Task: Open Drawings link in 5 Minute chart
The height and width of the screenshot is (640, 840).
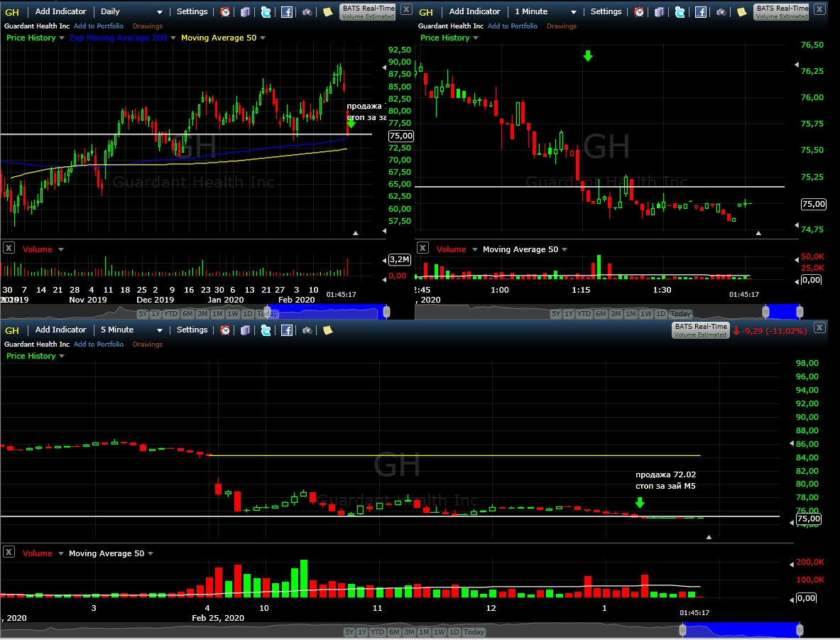Action: (x=147, y=344)
